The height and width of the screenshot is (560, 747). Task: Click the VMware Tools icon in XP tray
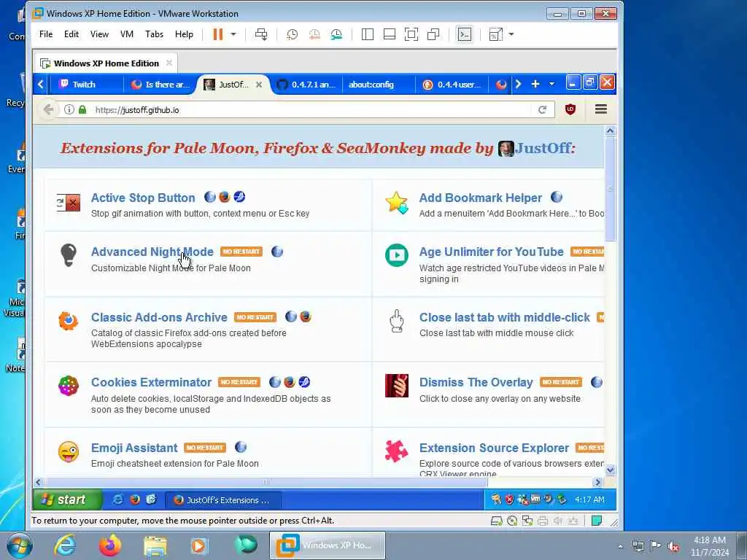tap(535, 499)
